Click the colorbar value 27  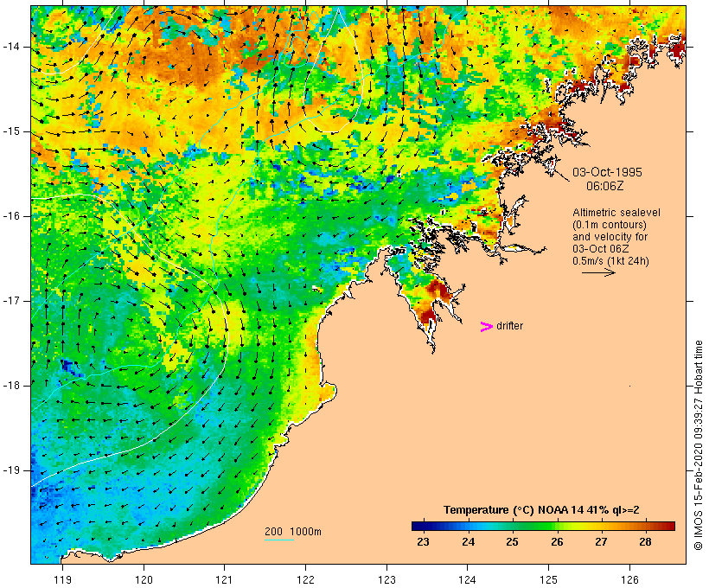tap(601, 542)
